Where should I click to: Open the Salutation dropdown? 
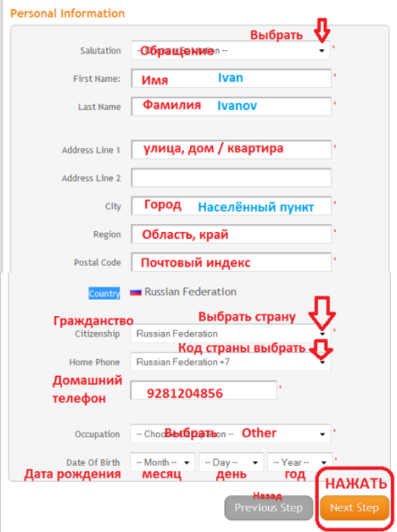point(230,51)
